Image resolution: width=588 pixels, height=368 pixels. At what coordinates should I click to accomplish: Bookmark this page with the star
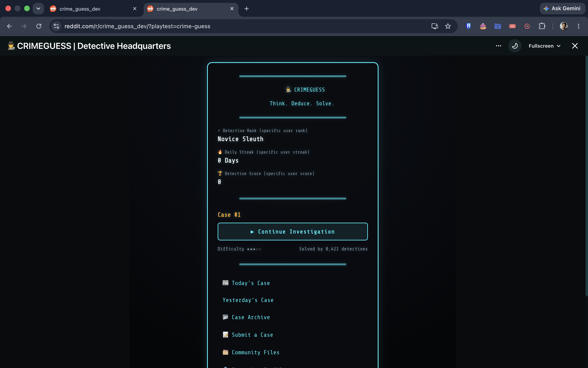[448, 26]
